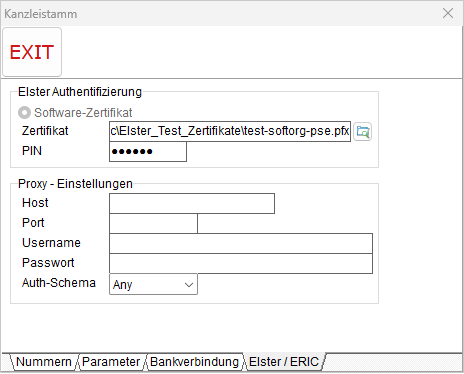Image resolution: width=464 pixels, height=374 pixels.
Task: Select the Elster / ERIC tab
Action: tap(284, 362)
